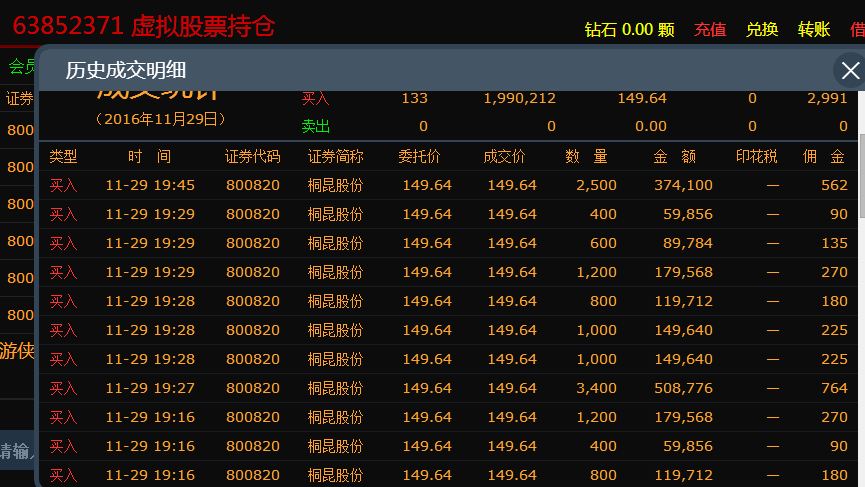Select the 11-29 19:45 trade row time
Screen dimensions: 865x487
(x=150, y=185)
